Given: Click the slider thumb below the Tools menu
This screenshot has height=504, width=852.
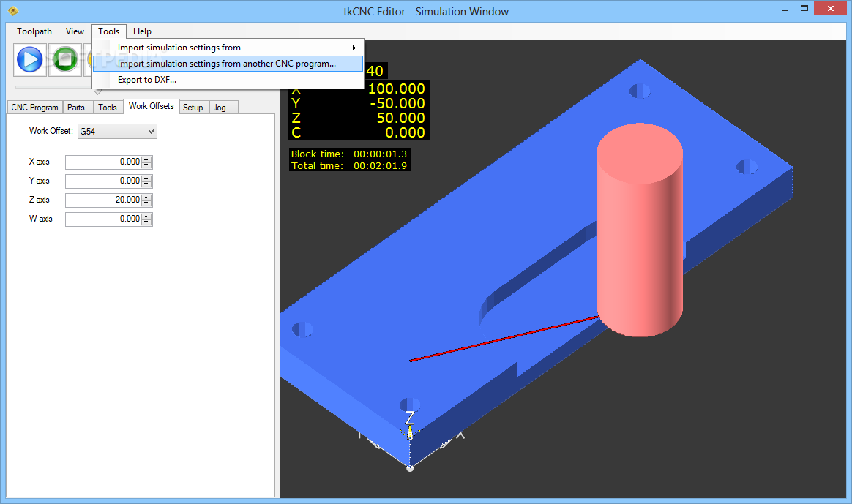Looking at the screenshot, I should (98, 91).
